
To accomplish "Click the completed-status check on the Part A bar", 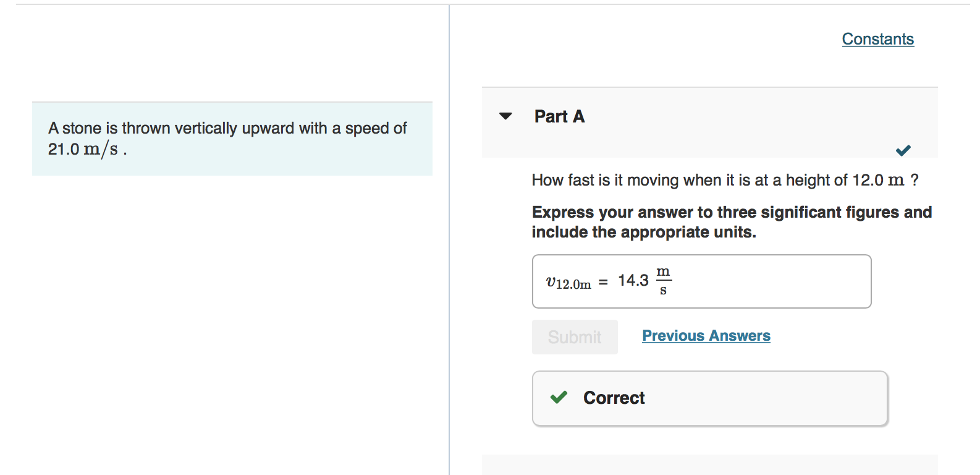I will [x=902, y=150].
